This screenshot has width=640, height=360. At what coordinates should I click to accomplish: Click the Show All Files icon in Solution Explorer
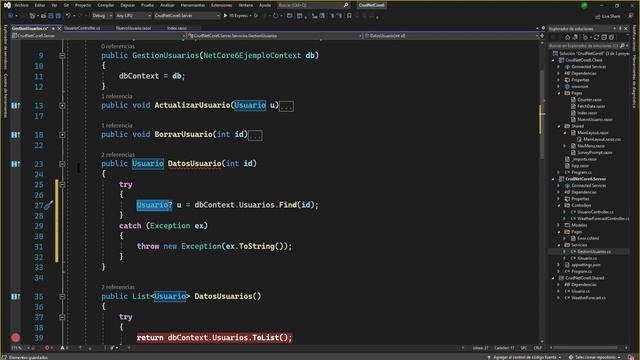(x=611, y=37)
